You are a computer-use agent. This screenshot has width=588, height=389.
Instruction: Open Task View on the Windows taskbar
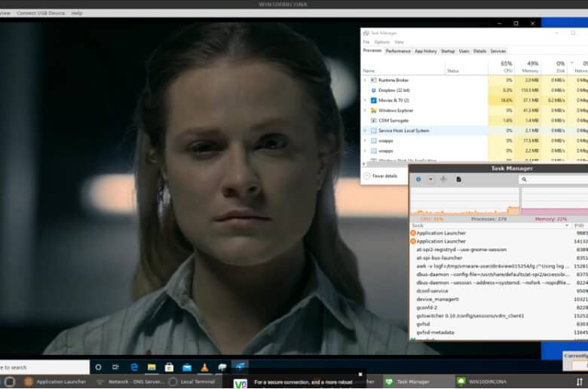tap(115, 367)
